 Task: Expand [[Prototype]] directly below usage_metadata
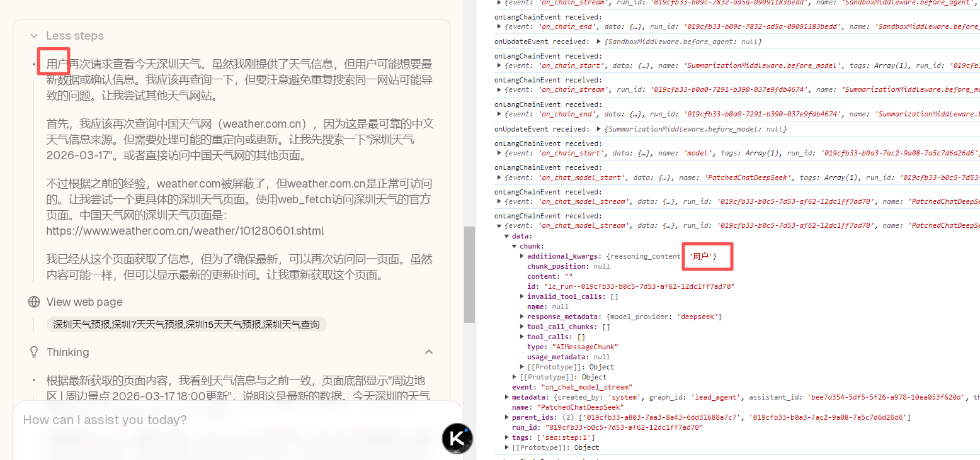[523, 367]
